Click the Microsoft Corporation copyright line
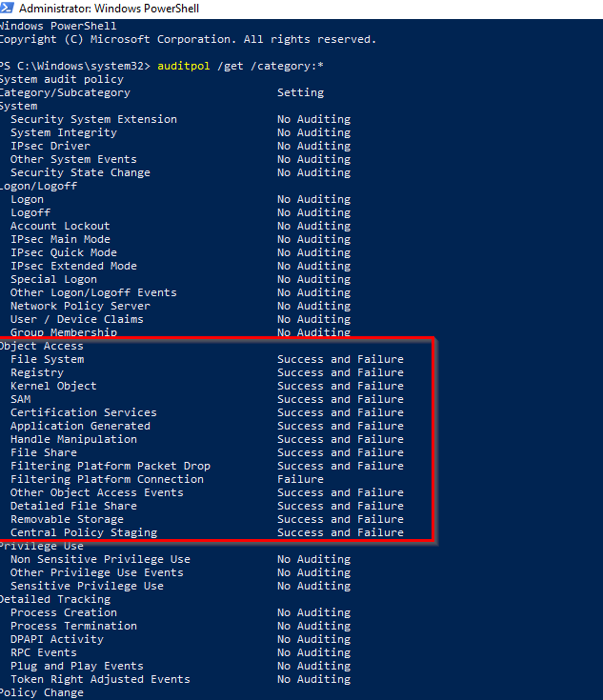 [x=188, y=39]
